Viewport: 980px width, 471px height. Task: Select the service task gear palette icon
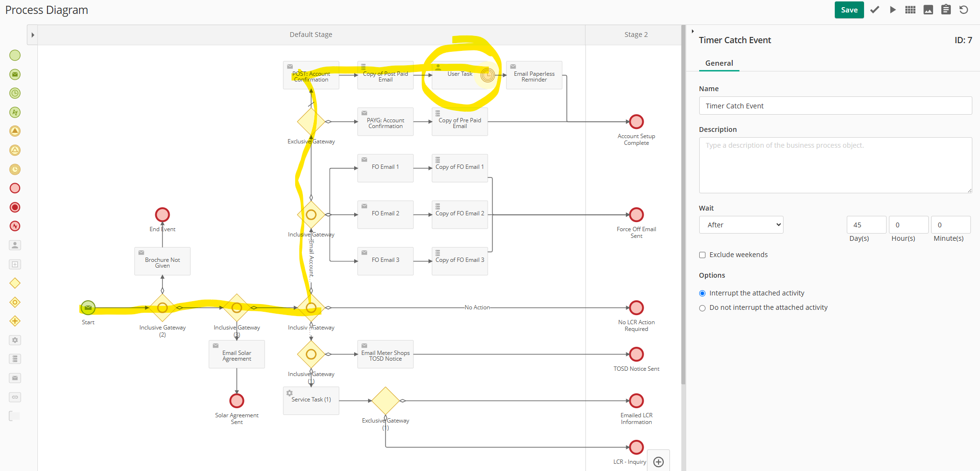coord(15,340)
